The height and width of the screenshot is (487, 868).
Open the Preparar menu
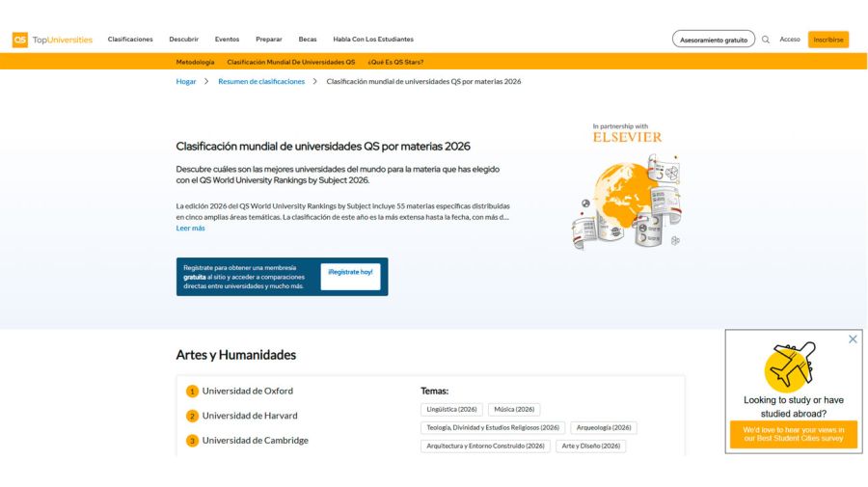269,40
